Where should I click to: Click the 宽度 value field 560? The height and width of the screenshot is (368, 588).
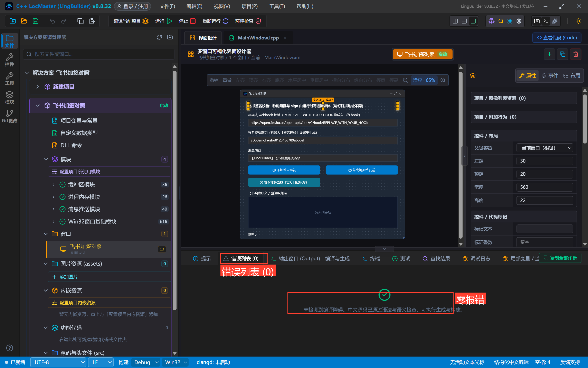coord(545,187)
